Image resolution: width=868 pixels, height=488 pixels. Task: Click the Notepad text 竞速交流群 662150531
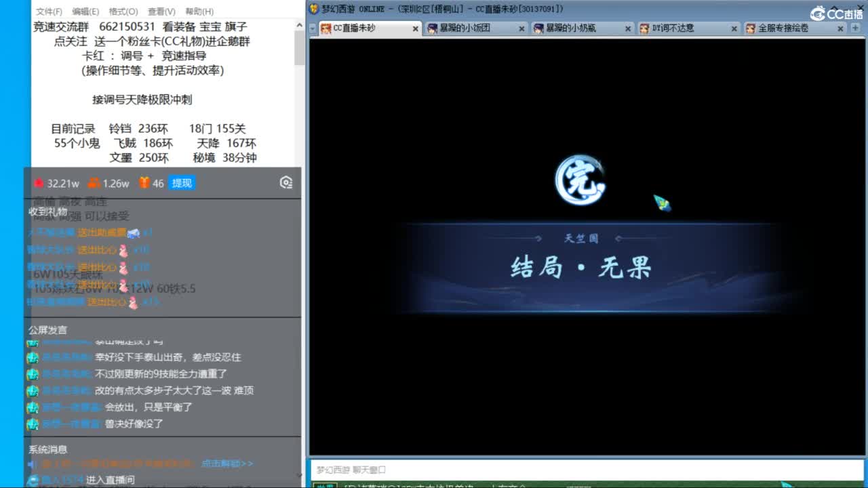click(94, 26)
